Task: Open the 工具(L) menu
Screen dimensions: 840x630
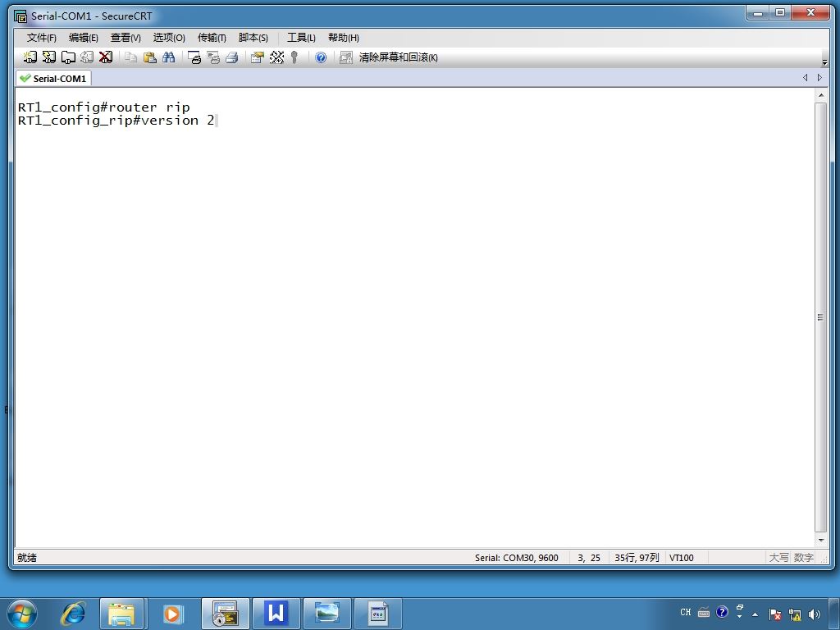Action: pyautogui.click(x=301, y=38)
